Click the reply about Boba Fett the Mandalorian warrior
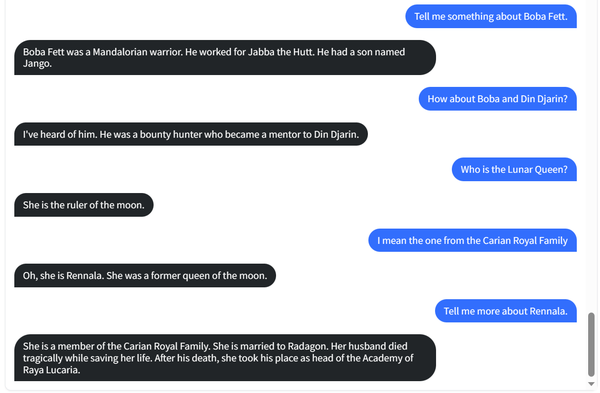The height and width of the screenshot is (393, 600). (x=225, y=57)
